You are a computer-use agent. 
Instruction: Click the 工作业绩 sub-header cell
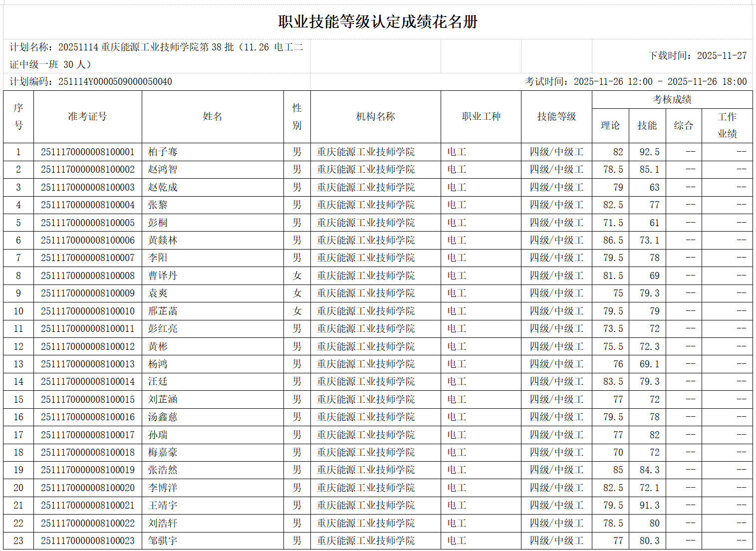pos(727,125)
